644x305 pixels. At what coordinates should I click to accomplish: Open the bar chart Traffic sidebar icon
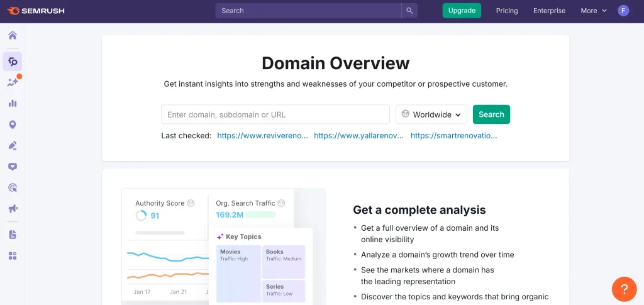tap(13, 103)
